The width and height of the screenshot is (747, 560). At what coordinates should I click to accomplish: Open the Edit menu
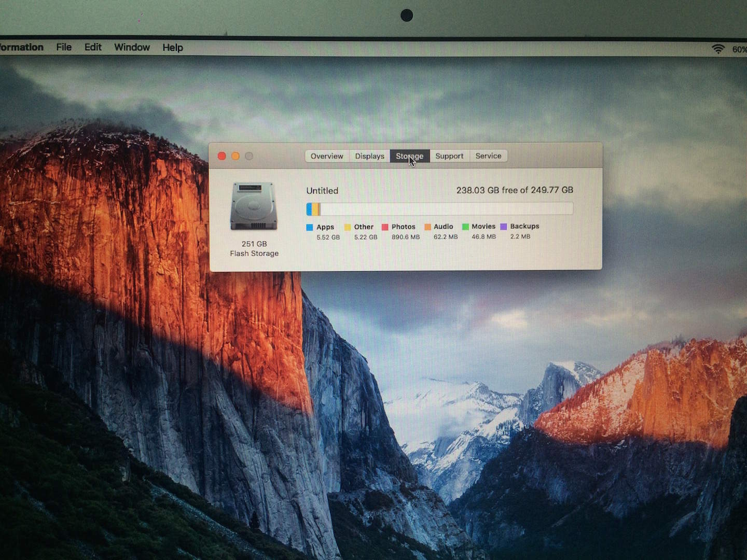click(x=93, y=47)
